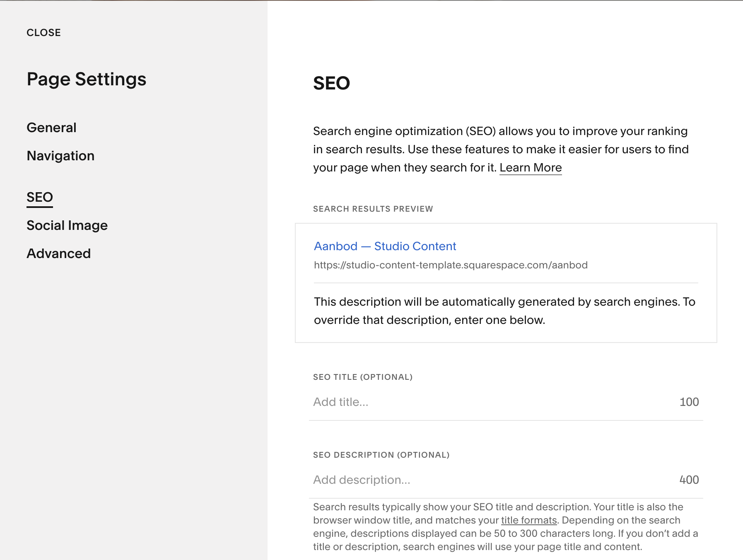Click the SEO Title (Optional) label
Screen dimensions: 743x560
[x=362, y=377]
